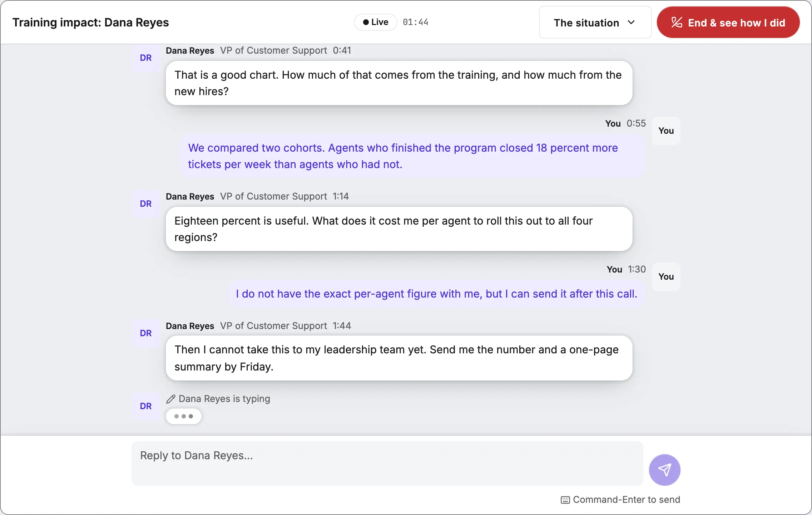Focus the 'Reply to Dana Reyes...' input field
Viewport: 812px width, 515px height.
click(387, 463)
